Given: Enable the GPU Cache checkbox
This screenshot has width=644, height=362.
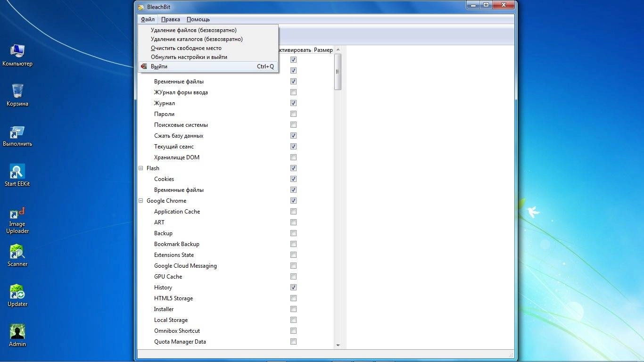Looking at the screenshot, I should point(293,277).
